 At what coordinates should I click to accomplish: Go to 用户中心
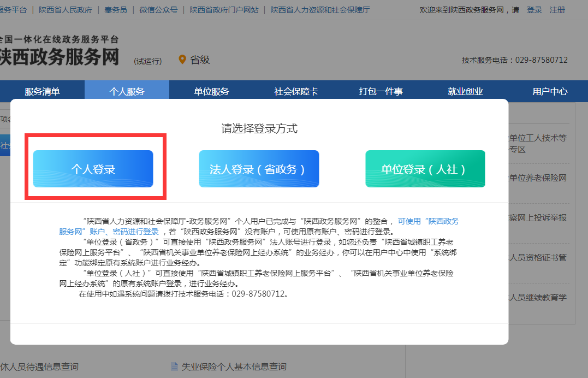[x=548, y=91]
